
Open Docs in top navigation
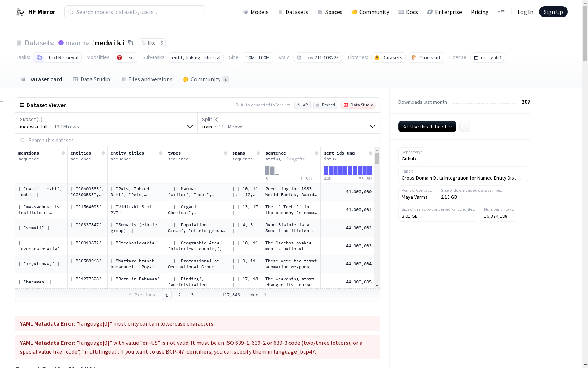pos(408,12)
